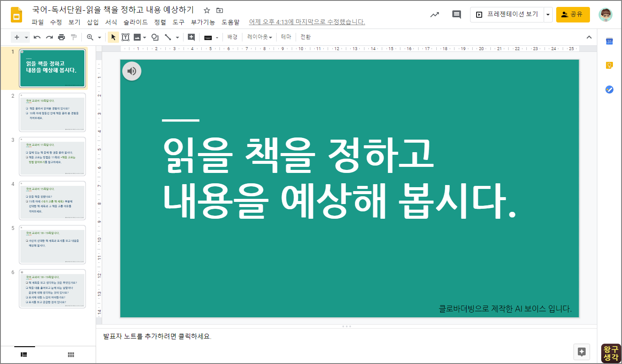Open the 레이아웃 layout dropdown
This screenshot has width=622, height=364.
coord(260,37)
